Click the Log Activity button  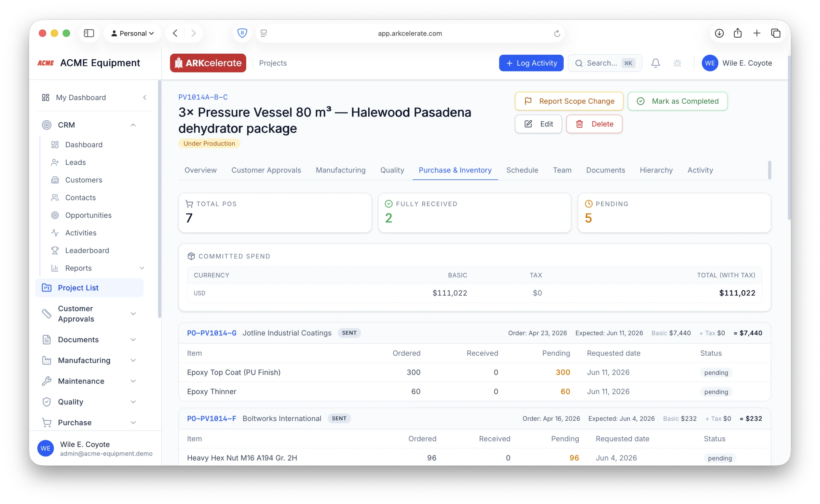click(x=531, y=63)
